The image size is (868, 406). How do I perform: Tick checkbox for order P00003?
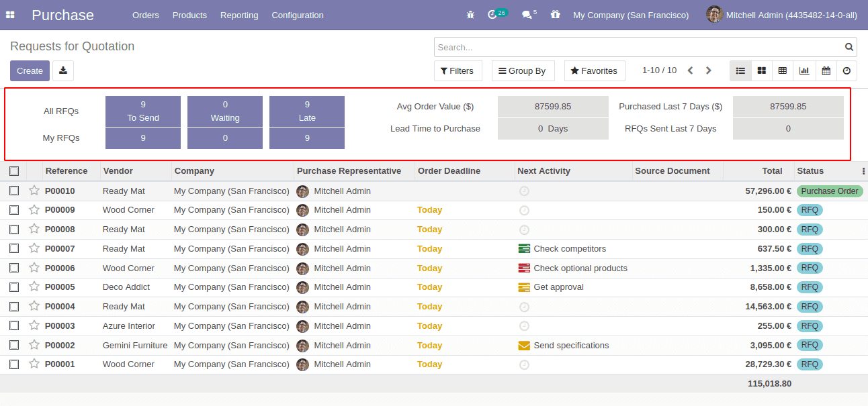tap(14, 325)
